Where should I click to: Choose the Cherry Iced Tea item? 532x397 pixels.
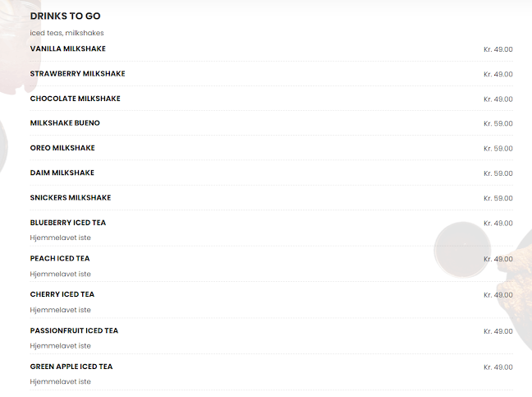coord(62,294)
